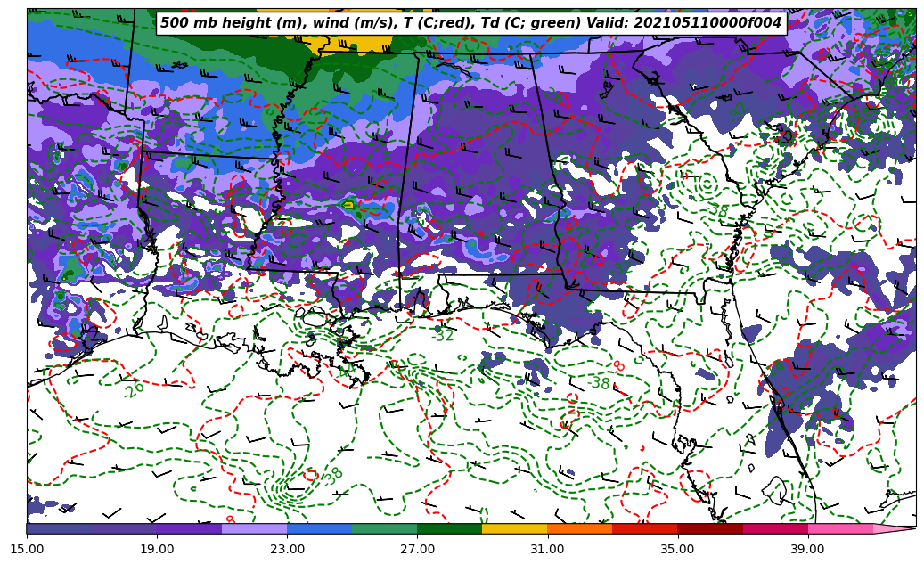Click the plot title text box
The width and height of the screenshot is (924, 564).
tap(470, 23)
